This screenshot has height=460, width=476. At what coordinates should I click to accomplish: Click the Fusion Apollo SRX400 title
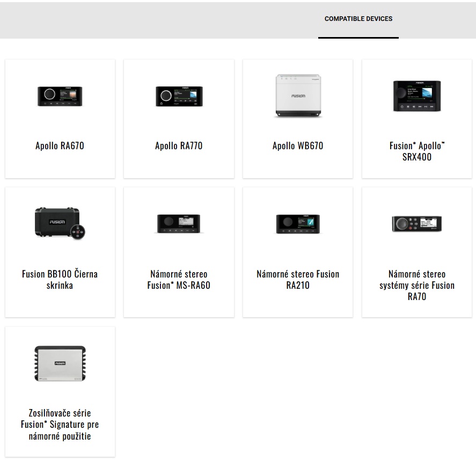coord(417,151)
